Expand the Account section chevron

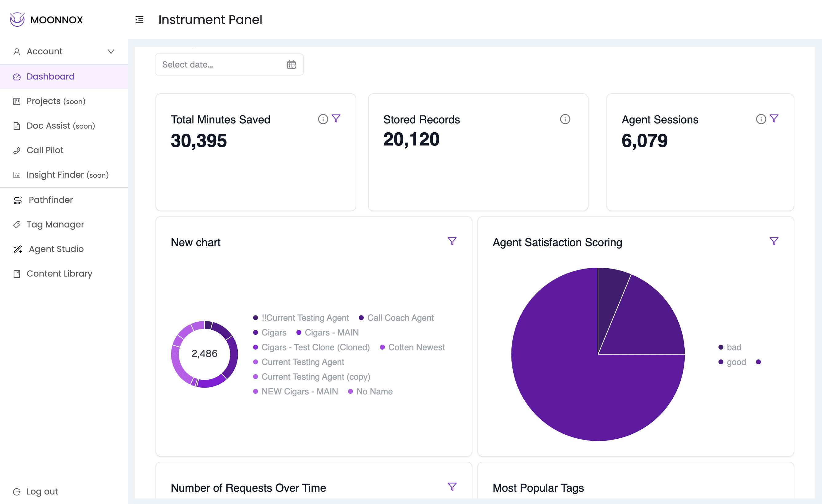click(112, 51)
